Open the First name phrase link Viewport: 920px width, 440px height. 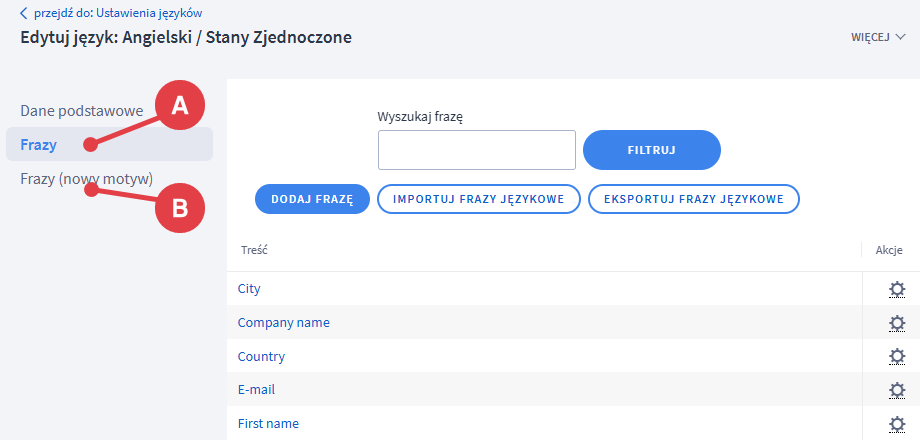pyautogui.click(x=268, y=424)
